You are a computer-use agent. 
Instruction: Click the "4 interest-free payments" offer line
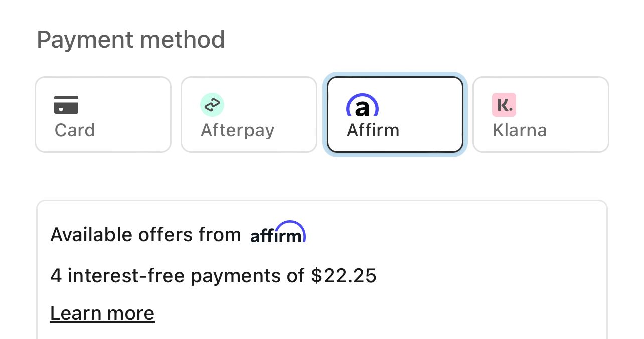click(x=213, y=276)
